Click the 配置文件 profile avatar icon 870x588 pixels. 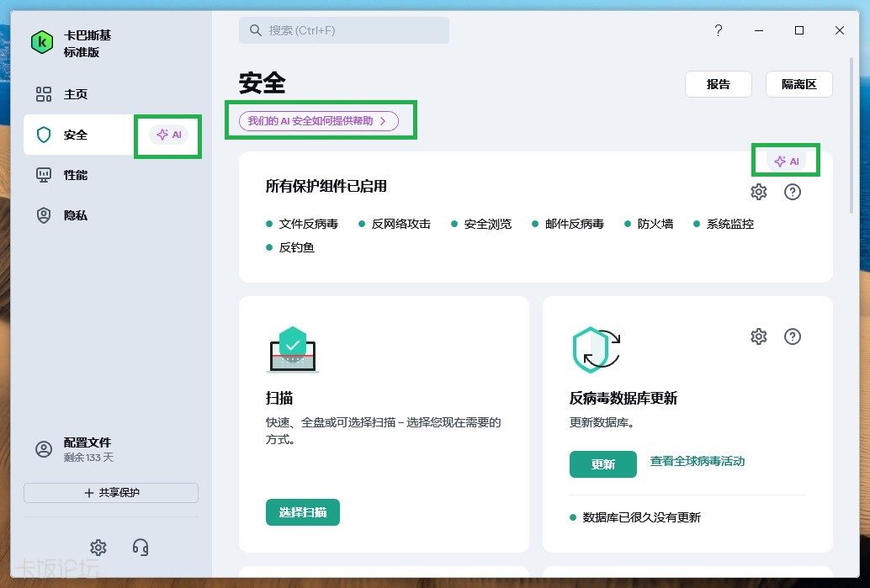click(x=43, y=449)
